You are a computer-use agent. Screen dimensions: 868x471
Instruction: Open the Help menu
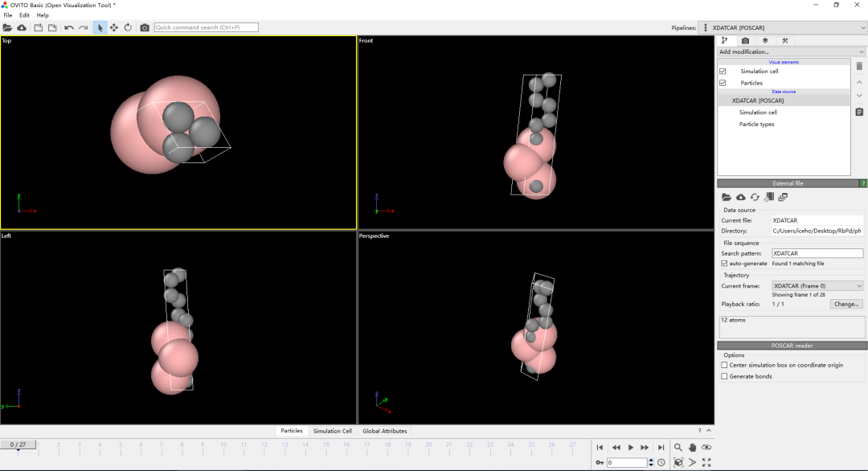click(43, 15)
